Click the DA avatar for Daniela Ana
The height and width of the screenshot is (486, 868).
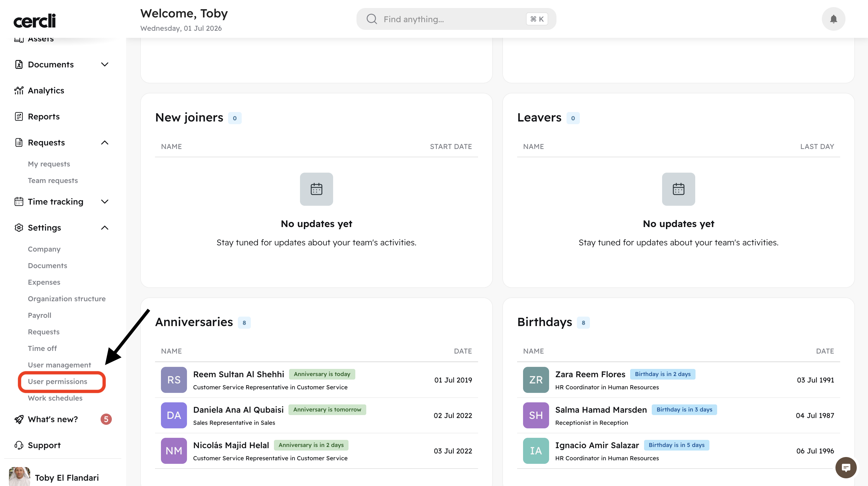[174, 415]
